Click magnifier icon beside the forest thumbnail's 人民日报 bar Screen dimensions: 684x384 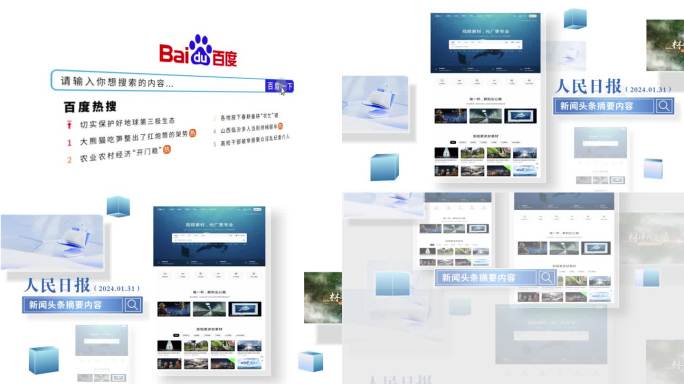664,106
